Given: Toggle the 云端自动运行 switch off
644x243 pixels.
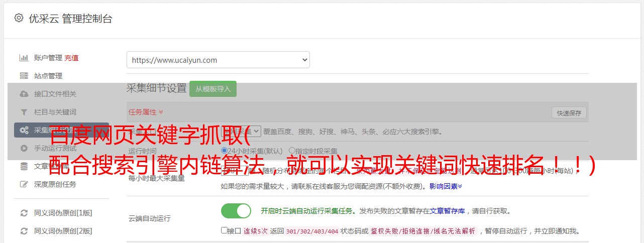Looking at the screenshot, I should point(236,211).
